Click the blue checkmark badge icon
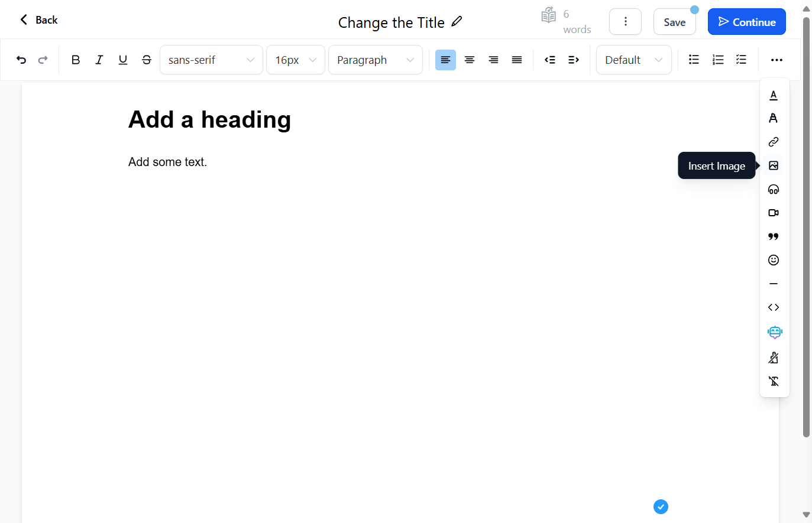Image resolution: width=812 pixels, height=523 pixels. [x=661, y=506]
